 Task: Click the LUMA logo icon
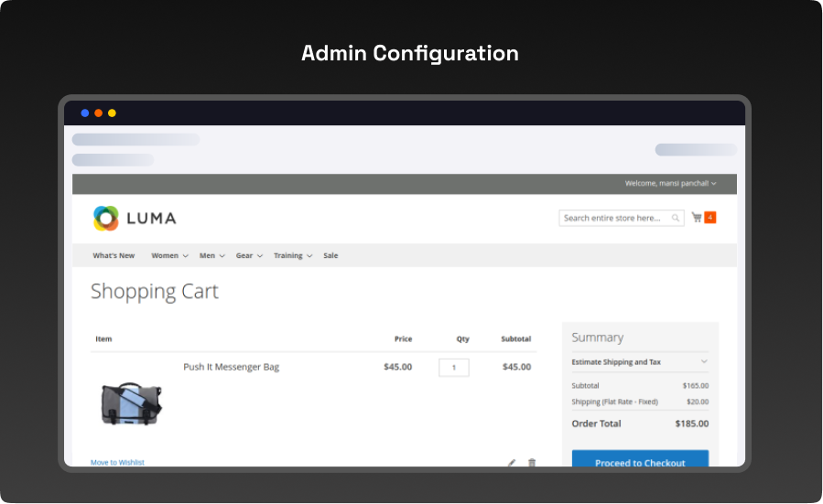(106, 219)
